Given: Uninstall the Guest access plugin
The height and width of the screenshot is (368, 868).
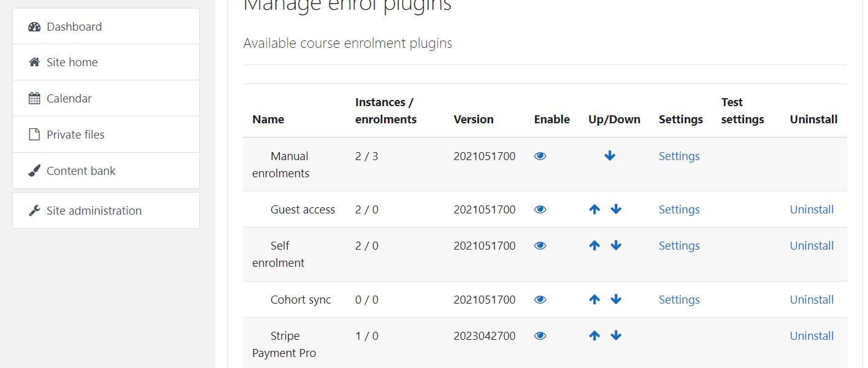Looking at the screenshot, I should [x=811, y=210].
